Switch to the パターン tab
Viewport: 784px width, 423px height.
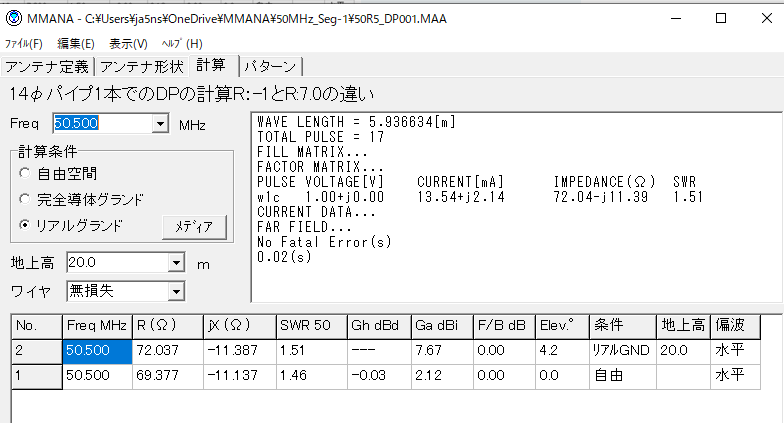pyautogui.click(x=271, y=67)
